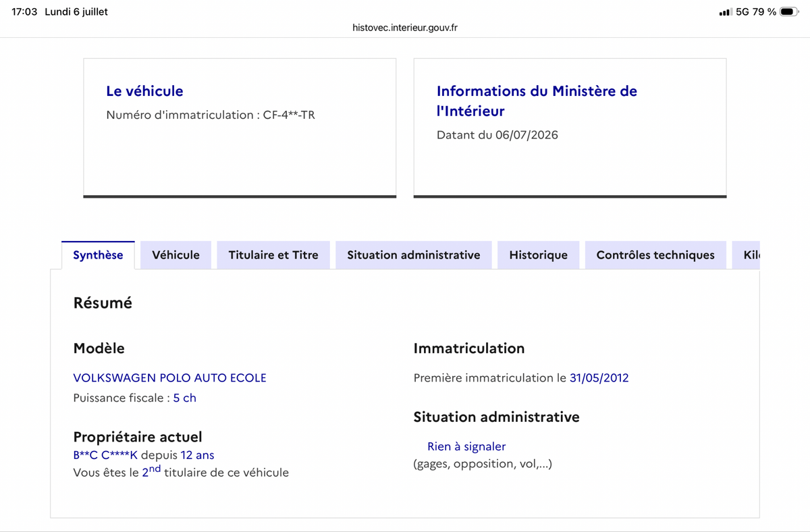
Task: Click the owner name B**C C****K
Action: [105, 455]
